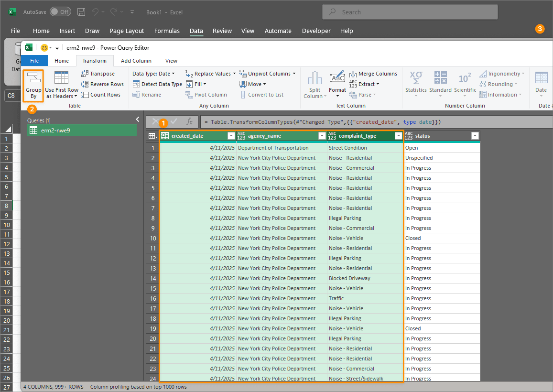Click the table corner menu icon

pos(153,136)
